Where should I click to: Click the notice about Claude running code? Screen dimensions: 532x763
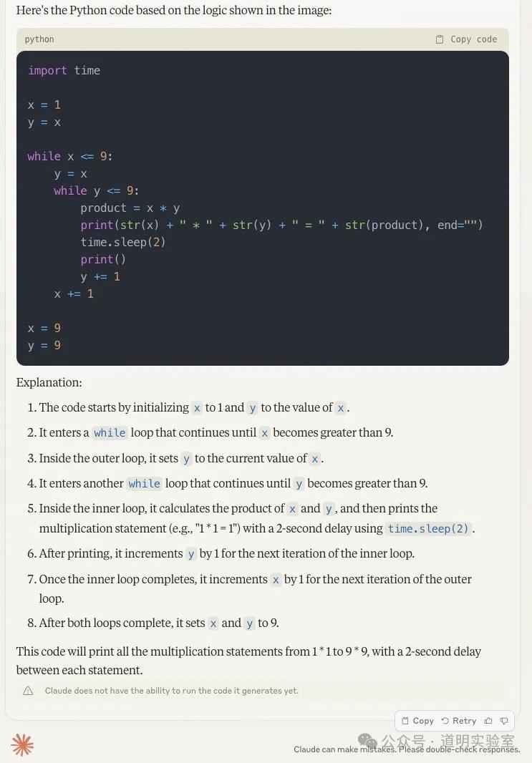tap(171, 691)
